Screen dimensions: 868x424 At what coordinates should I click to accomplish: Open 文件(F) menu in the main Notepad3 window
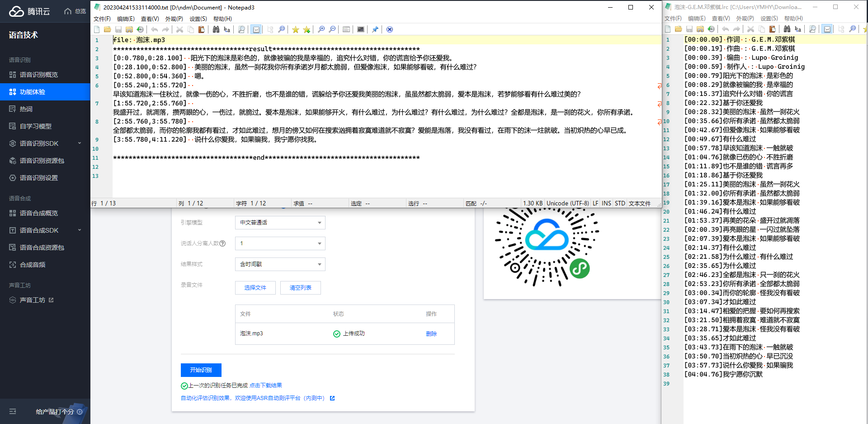(x=102, y=19)
